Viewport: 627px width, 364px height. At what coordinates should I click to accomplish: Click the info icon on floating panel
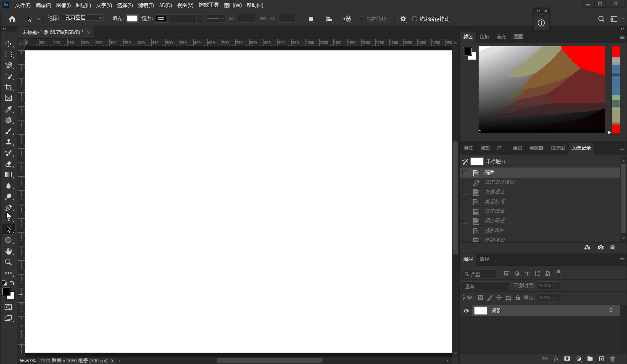(x=541, y=23)
